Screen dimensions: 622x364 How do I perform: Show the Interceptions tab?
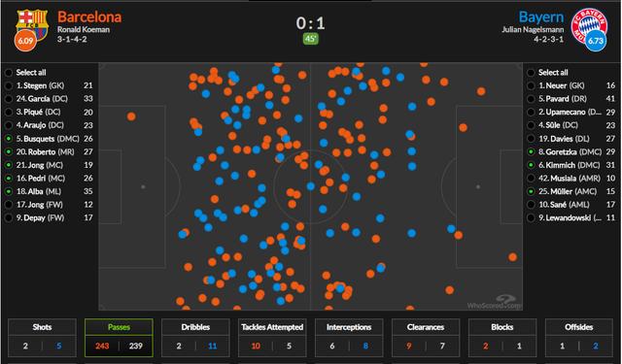pyautogui.click(x=349, y=338)
